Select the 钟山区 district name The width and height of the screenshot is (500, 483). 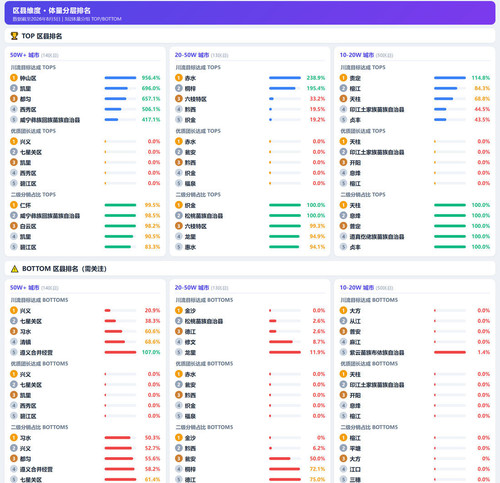(x=28, y=78)
